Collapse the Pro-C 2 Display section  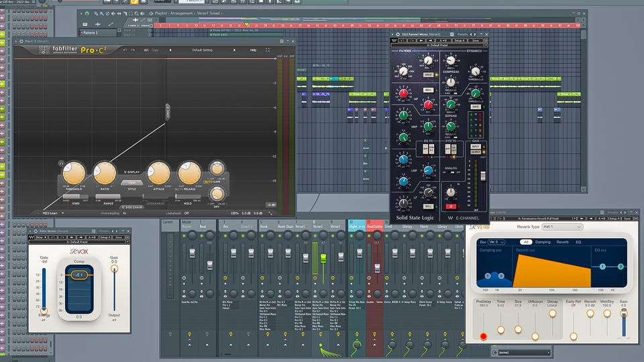pos(132,172)
